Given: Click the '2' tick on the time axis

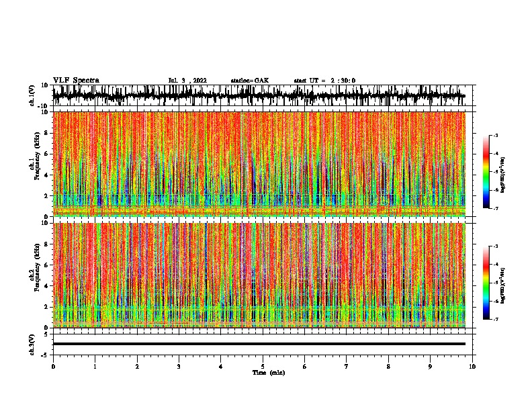Looking at the screenshot, I should coord(137,367).
